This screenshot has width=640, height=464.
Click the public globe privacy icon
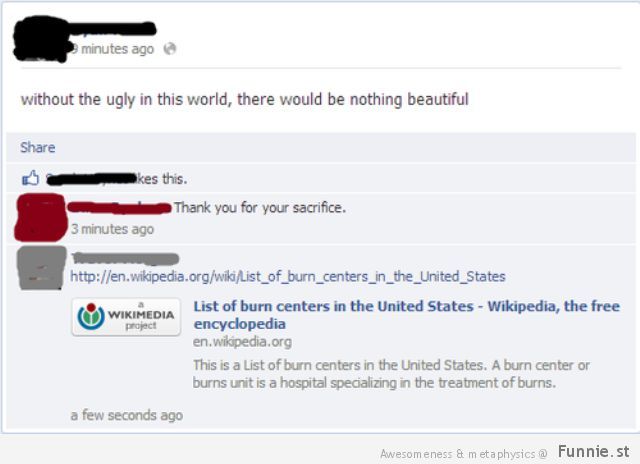pyautogui.click(x=170, y=49)
